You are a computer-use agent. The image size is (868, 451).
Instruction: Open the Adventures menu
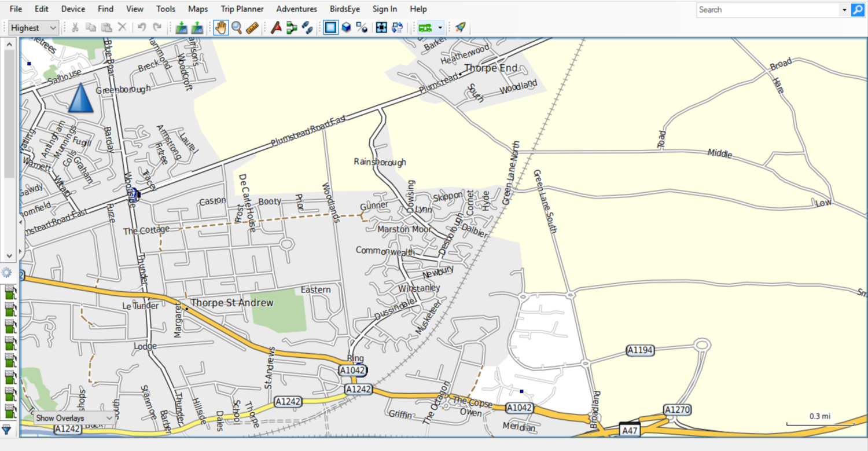point(296,9)
